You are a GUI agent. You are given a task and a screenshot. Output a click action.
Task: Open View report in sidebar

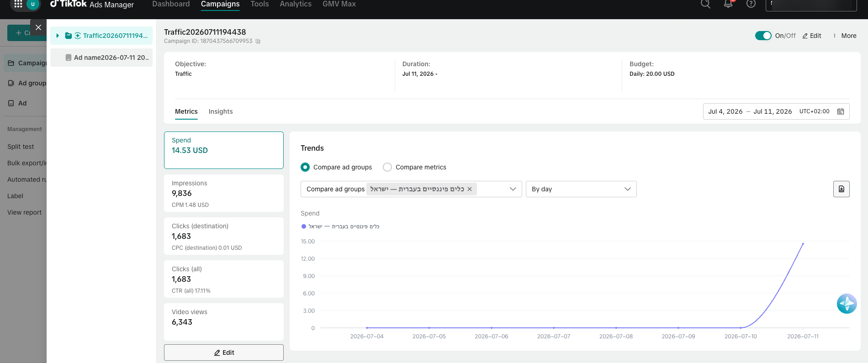pos(24,212)
